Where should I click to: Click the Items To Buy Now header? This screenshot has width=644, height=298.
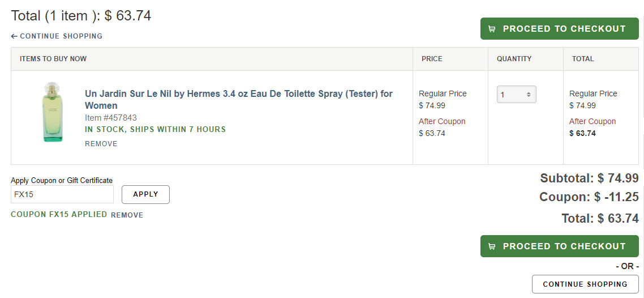[53, 59]
